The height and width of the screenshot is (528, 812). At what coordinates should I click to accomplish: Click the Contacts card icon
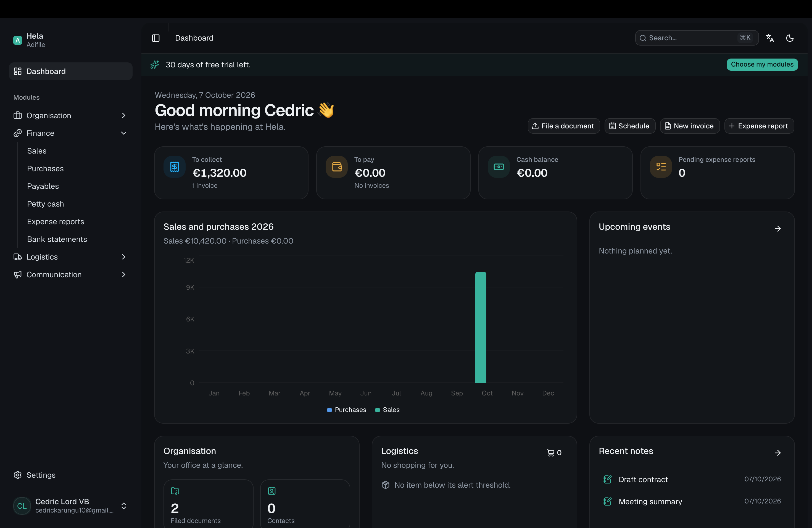271,491
